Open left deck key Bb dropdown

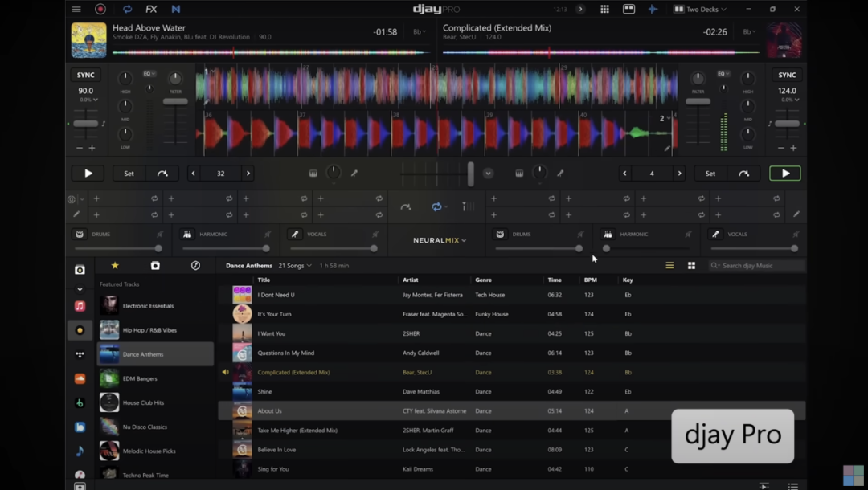point(420,31)
